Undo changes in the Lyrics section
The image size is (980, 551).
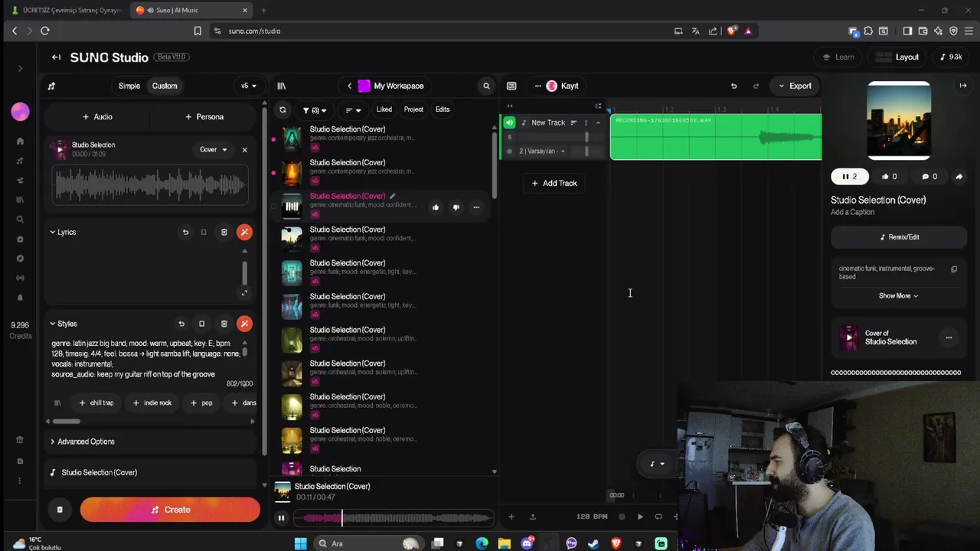coord(185,232)
